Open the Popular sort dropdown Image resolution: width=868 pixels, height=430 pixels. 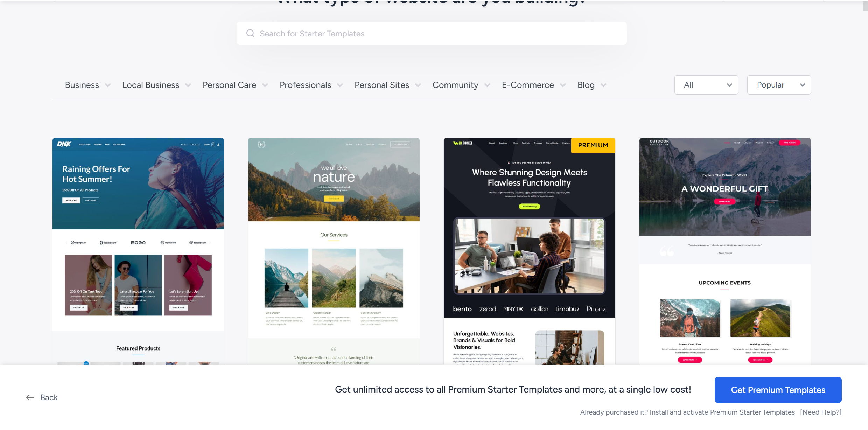(x=779, y=85)
